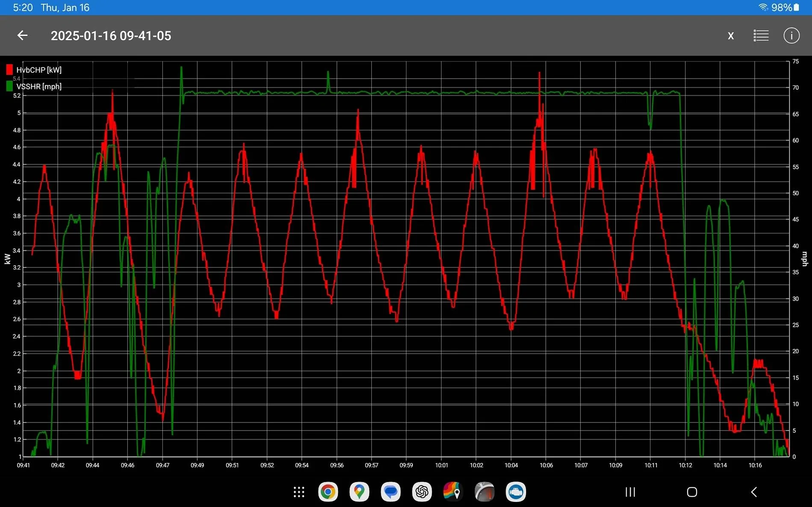Open the log info button
This screenshot has height=507, width=812.
point(791,35)
